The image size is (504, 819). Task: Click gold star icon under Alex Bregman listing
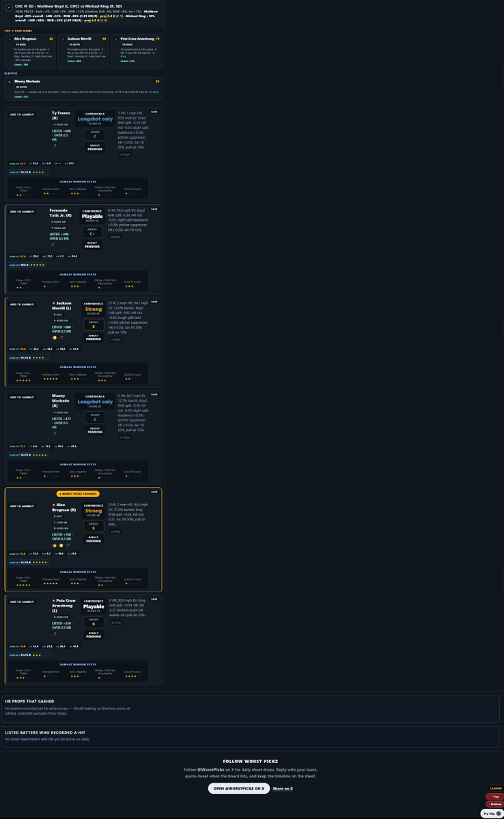click(x=55, y=545)
